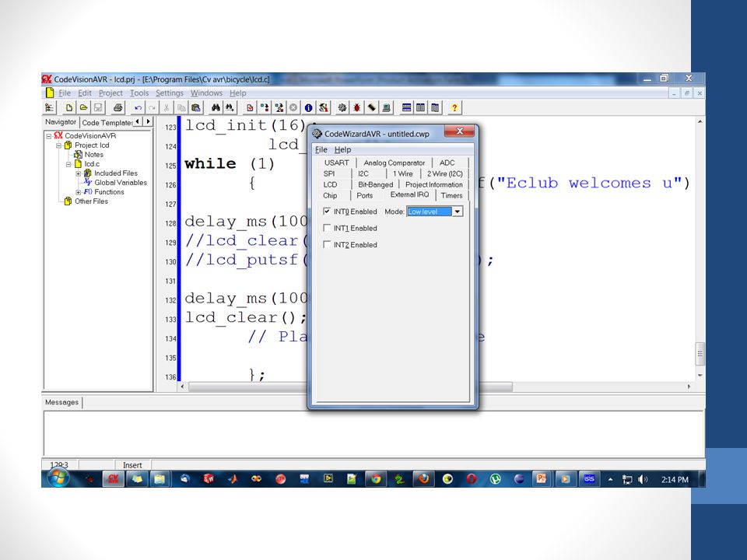Open Firefox from the taskbar
747x560 pixels.
pyautogui.click(x=423, y=478)
